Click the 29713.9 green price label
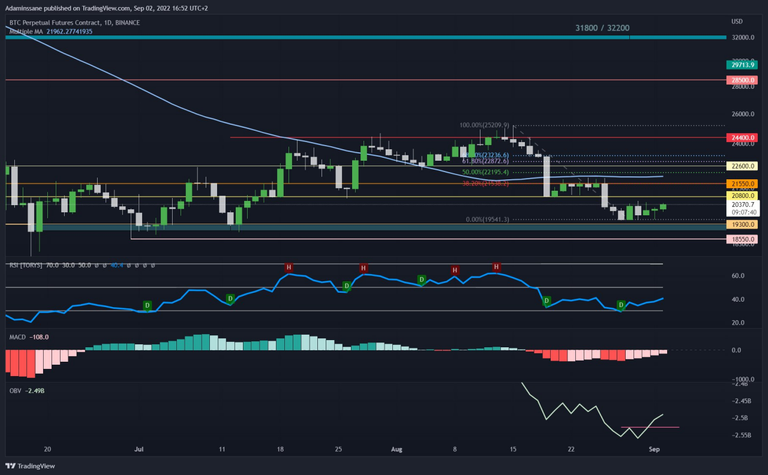The width and height of the screenshot is (768, 475). click(742, 65)
